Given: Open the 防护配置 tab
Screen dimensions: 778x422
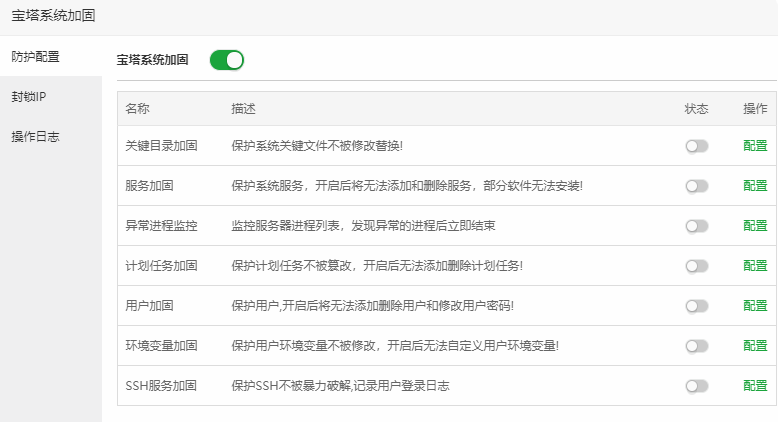Looking at the screenshot, I should tap(51, 57).
